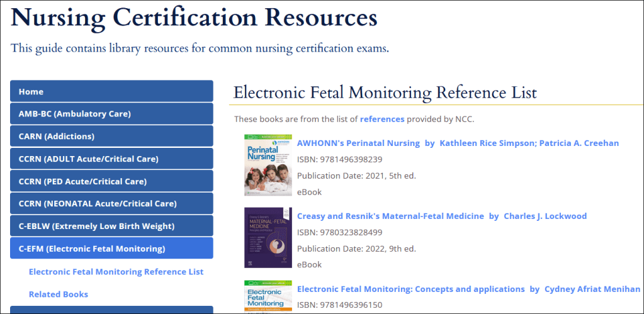644x314 pixels.
Task: Open C-EBLW (Extremely Low Birth Weight) tab
Action: [111, 226]
